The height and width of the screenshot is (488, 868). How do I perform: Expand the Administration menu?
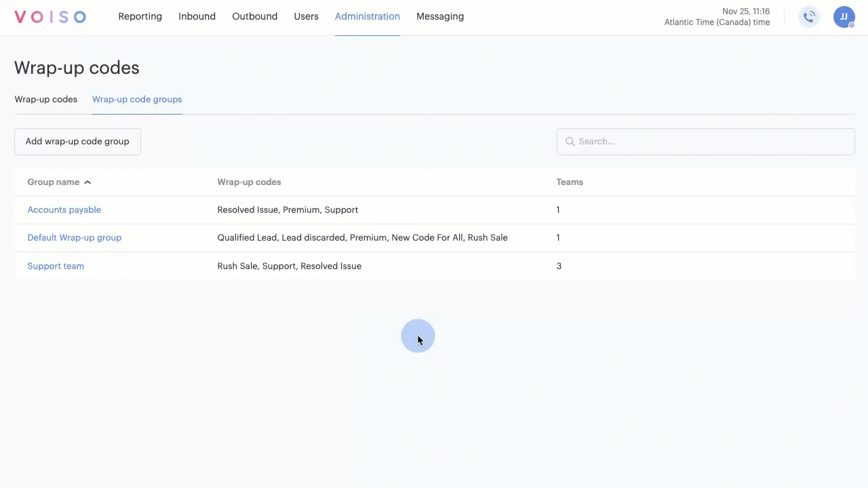coord(367,16)
